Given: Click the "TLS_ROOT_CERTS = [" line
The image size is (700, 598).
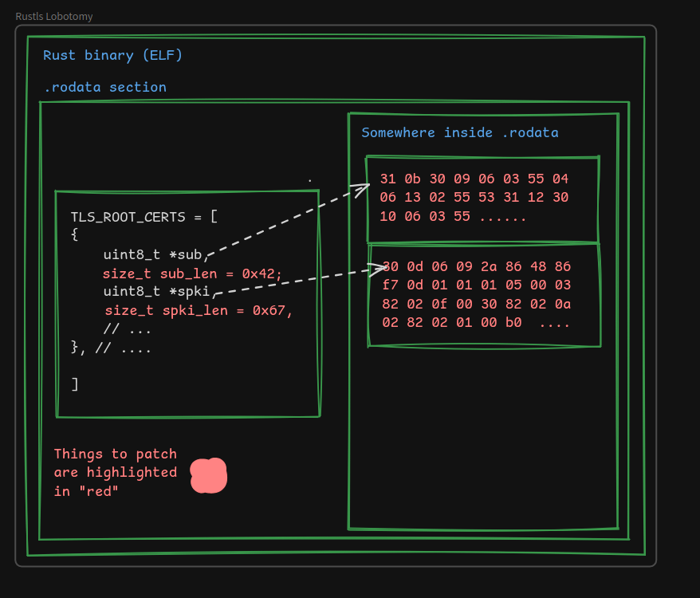Looking at the screenshot, I should (x=144, y=217).
